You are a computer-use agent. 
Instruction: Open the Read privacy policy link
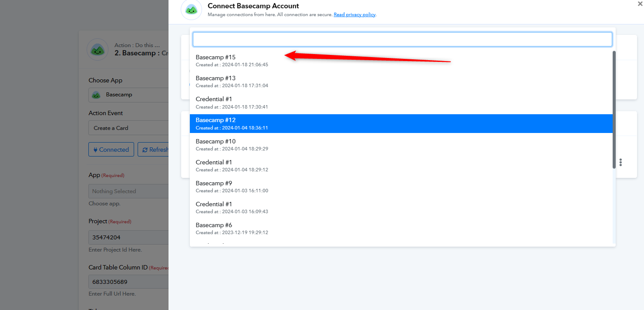coord(354,14)
